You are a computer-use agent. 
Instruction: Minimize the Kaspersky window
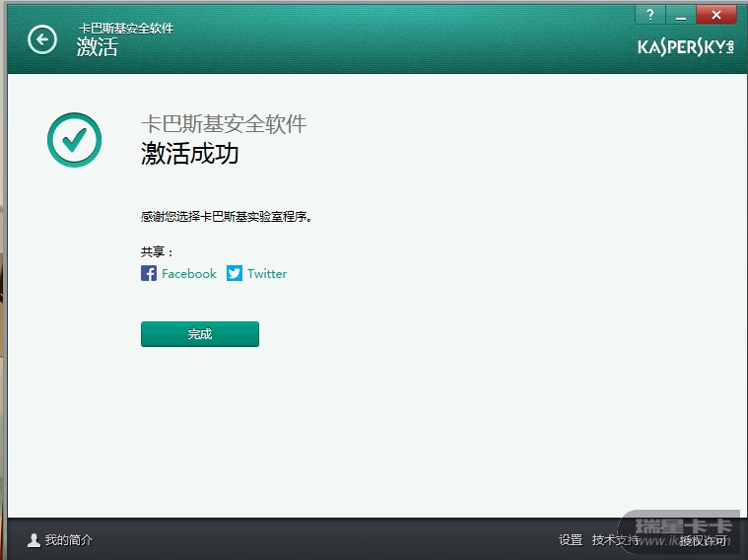681,15
